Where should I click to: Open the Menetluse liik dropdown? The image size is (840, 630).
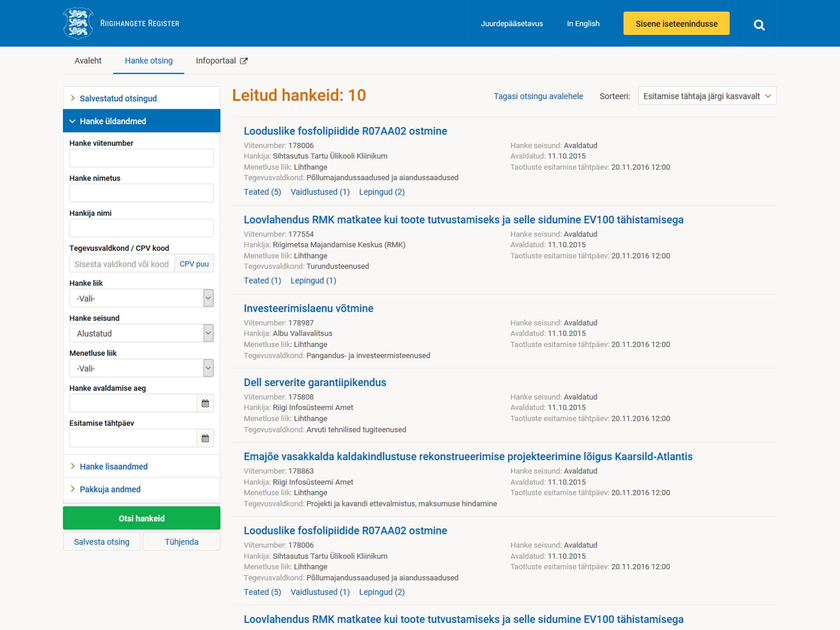141,368
